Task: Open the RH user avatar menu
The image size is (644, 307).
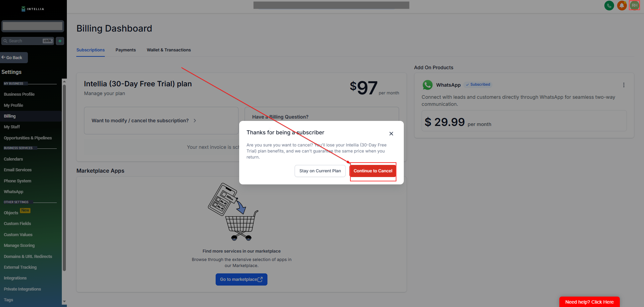Action: (634, 5)
